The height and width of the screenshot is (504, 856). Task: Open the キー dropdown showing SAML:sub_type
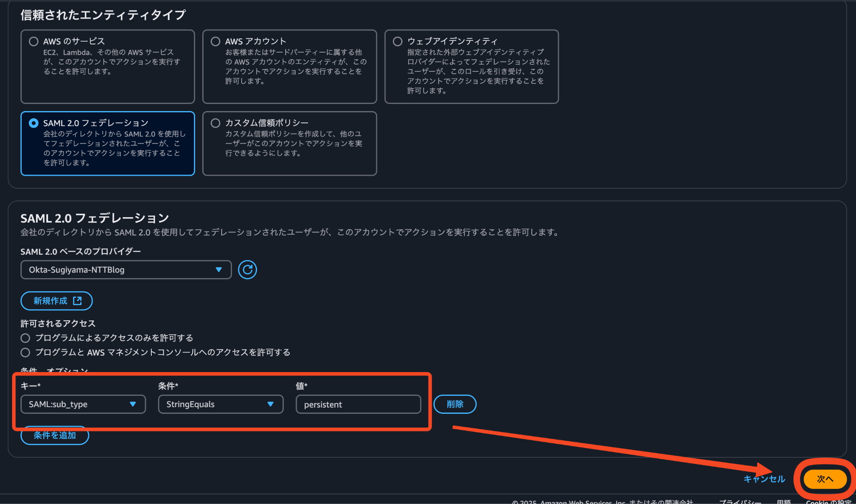tap(83, 404)
